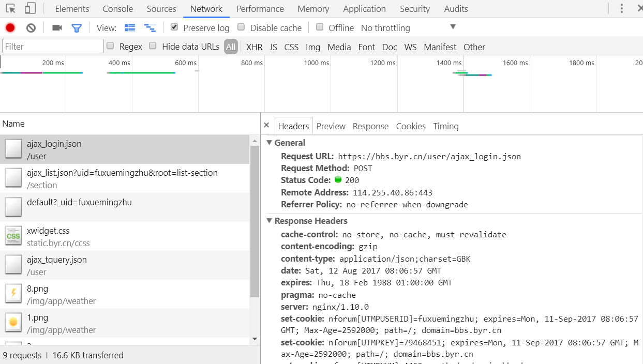Screen dimensions: 643x364
Task: Click the inspect element selector icon
Action: click(x=10, y=9)
